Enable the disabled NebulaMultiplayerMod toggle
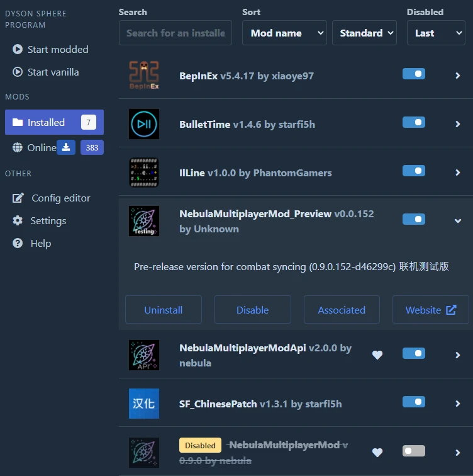The width and height of the screenshot is (473, 476). click(414, 451)
